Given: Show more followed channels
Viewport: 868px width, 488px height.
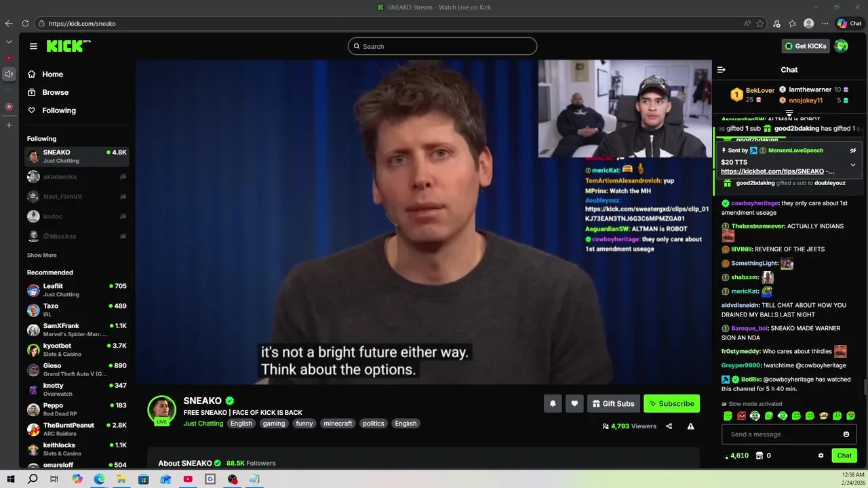Looking at the screenshot, I should [42, 256].
